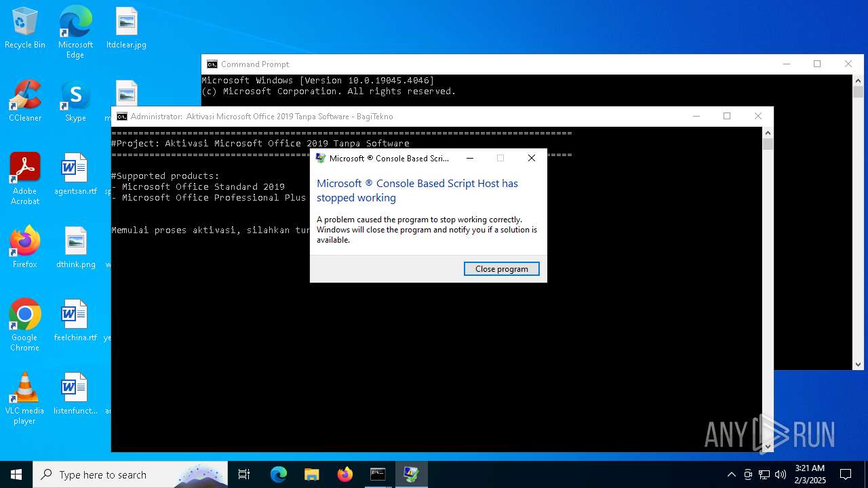Click the safely remove hardware tray icon

click(x=748, y=474)
